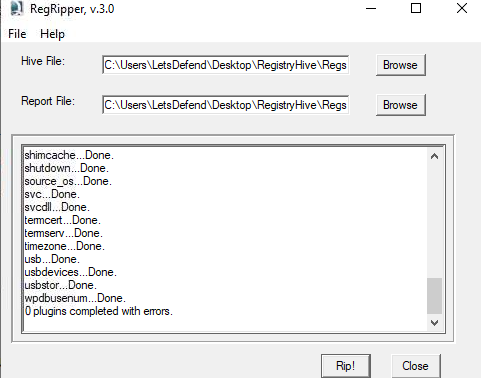Click the 'Hive File:' label
This screenshot has height=378, width=481.
(x=43, y=61)
